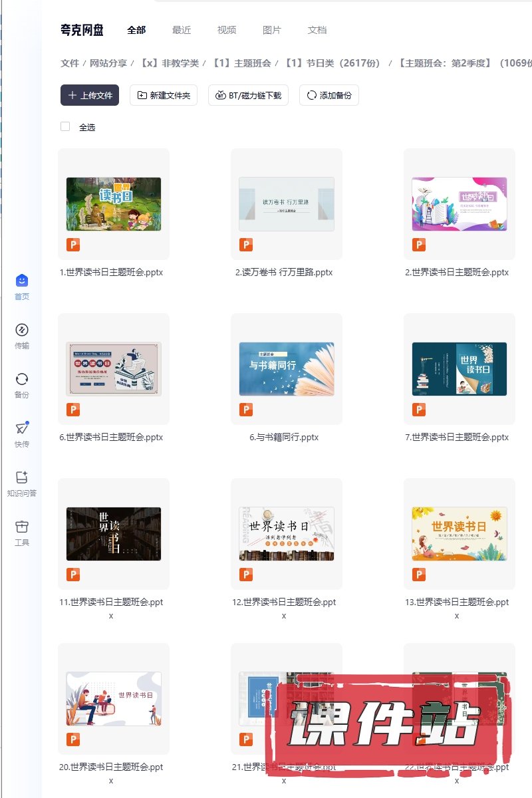Open the 知识问答 sidebar icon
The height and width of the screenshot is (798, 532).
coord(22,478)
